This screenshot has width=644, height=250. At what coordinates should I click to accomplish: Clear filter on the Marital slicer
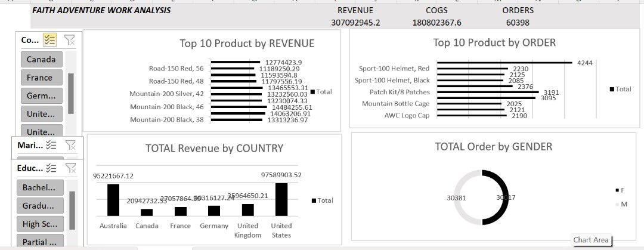(70, 145)
